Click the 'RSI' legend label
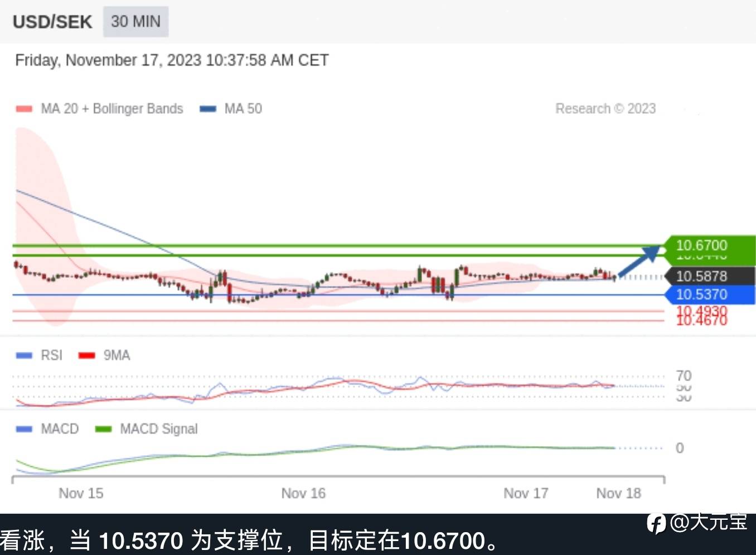Viewport: 756px width, 555px height. (x=52, y=355)
